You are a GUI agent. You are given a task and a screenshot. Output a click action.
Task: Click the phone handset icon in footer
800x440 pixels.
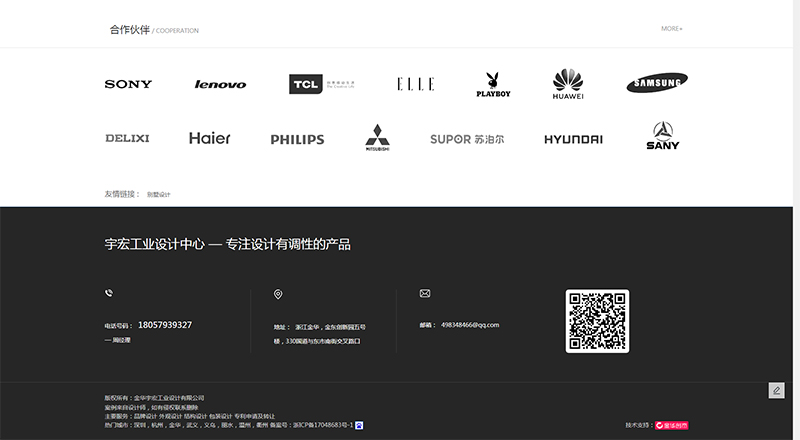pos(109,293)
